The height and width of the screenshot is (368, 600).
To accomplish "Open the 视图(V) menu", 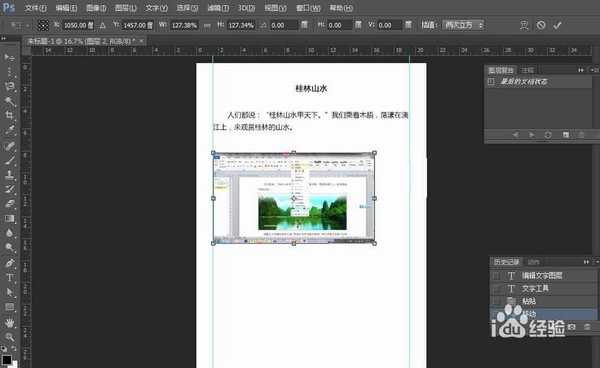I will coord(276,8).
